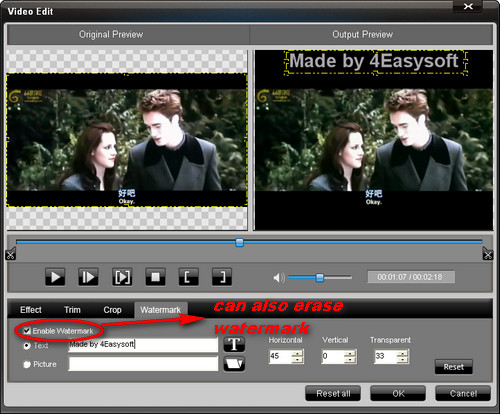Click the Output Preview header
Screen dimensions: 500x414
pos(371,34)
